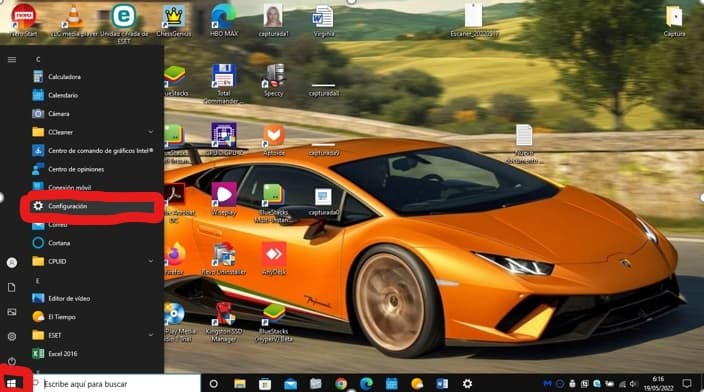Open Cortana from the app list

(x=92, y=243)
